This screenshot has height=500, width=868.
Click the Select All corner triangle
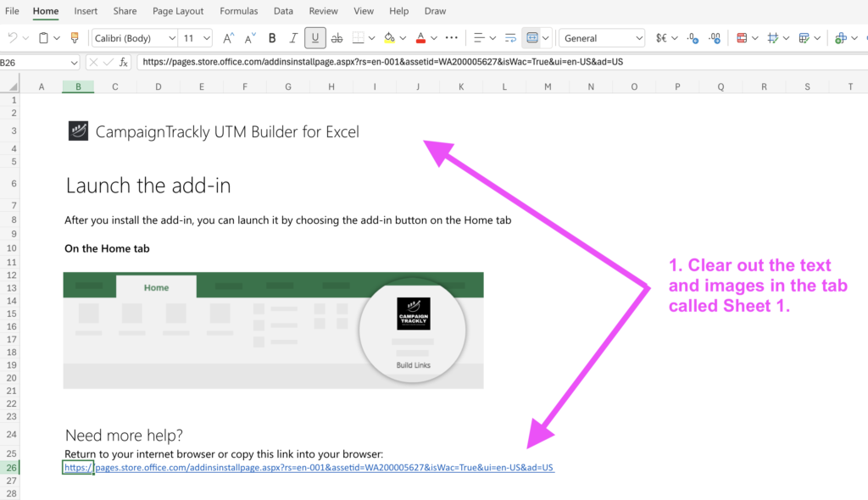tap(13, 86)
